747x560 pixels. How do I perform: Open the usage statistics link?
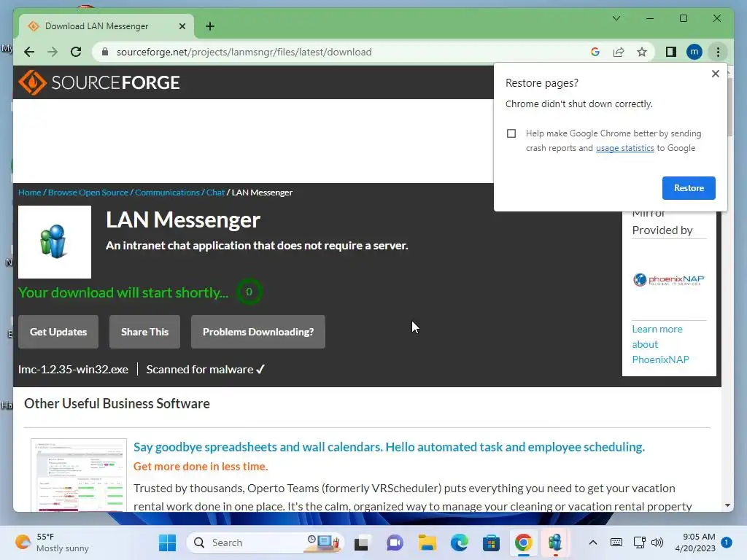(x=624, y=148)
